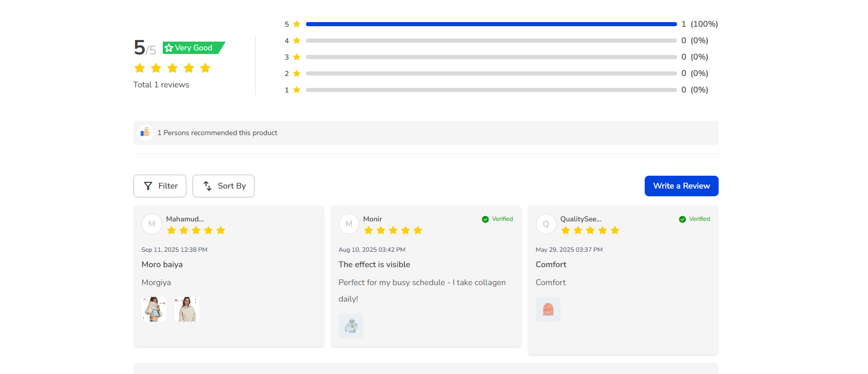Open the Filter dropdown
The width and height of the screenshot is (868, 374).
160,186
